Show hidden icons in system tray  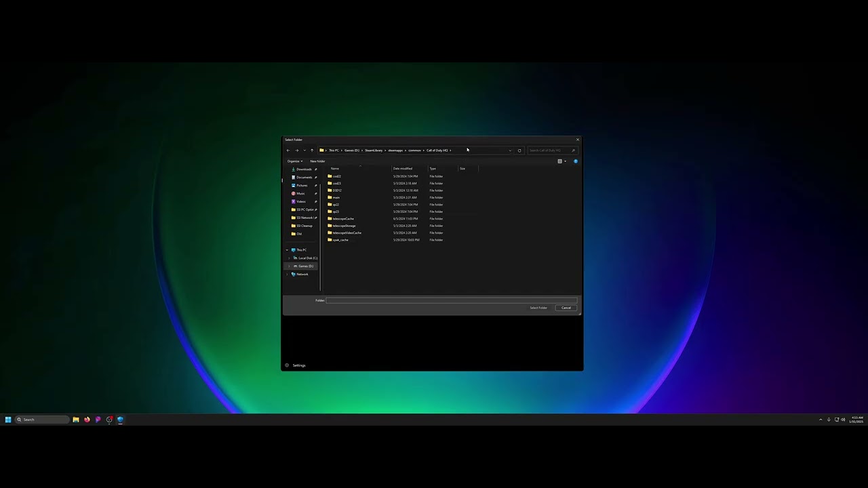(x=821, y=420)
